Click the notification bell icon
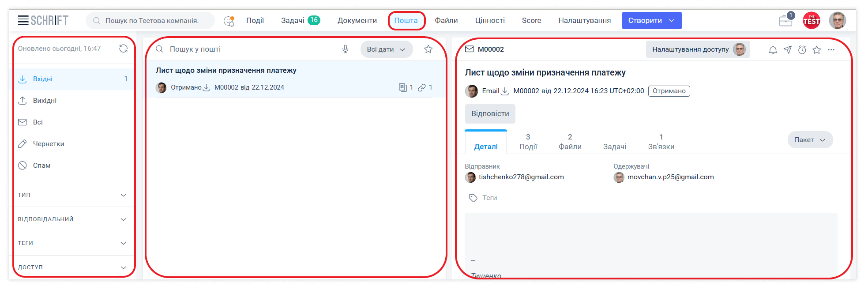Screen dimensions: 868x290 coord(773,50)
